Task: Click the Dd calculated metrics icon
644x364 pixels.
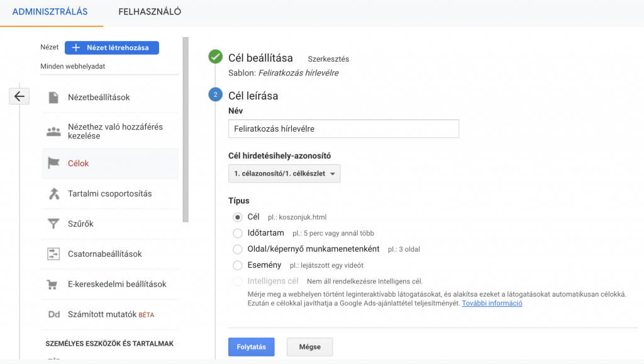Action: pos(54,314)
